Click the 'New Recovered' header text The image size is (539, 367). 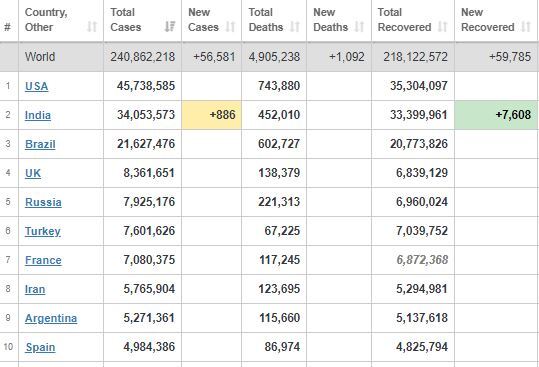click(487, 20)
